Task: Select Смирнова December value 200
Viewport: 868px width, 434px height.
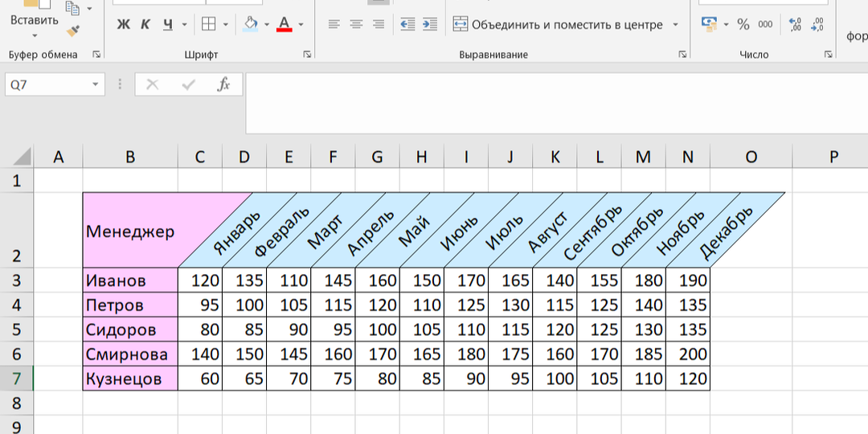Action: click(x=687, y=354)
